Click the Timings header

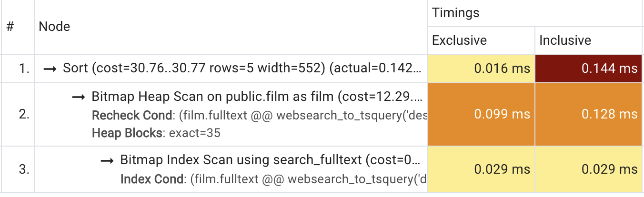tap(456, 13)
